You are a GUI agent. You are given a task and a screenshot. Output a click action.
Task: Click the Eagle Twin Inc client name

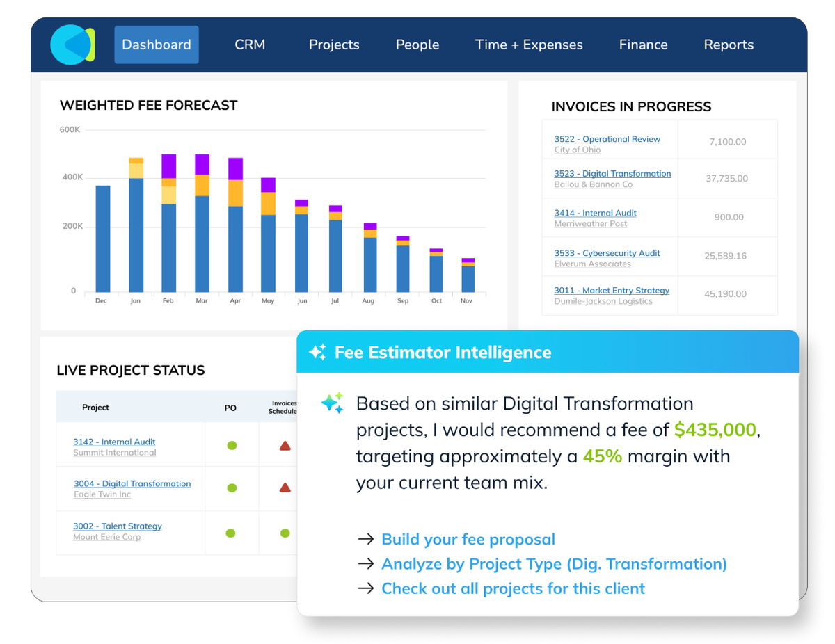pos(102,495)
